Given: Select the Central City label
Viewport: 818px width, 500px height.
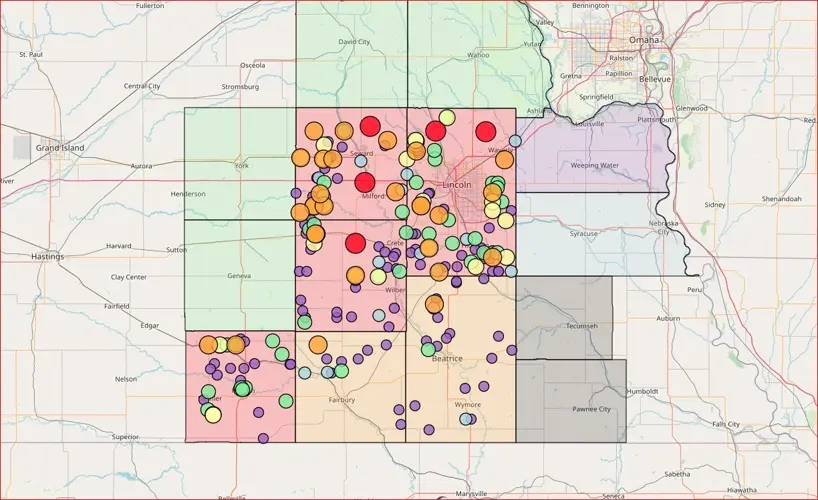Looking at the screenshot, I should click(x=142, y=86).
